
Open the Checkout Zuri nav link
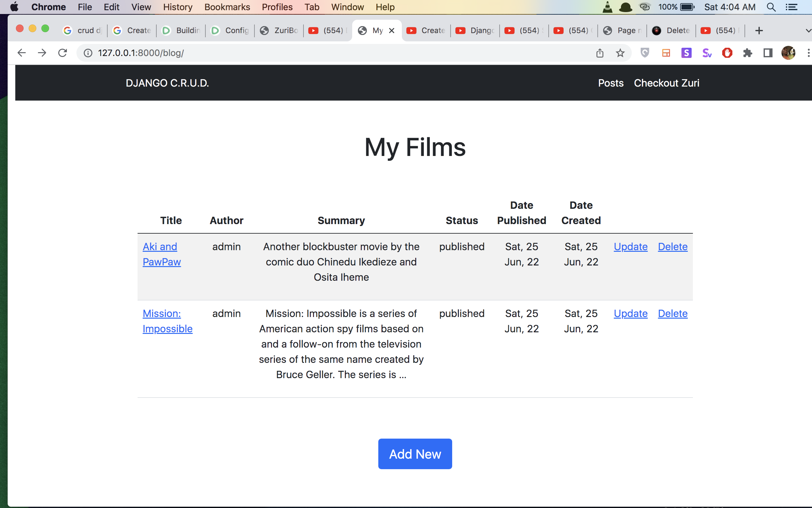point(666,83)
